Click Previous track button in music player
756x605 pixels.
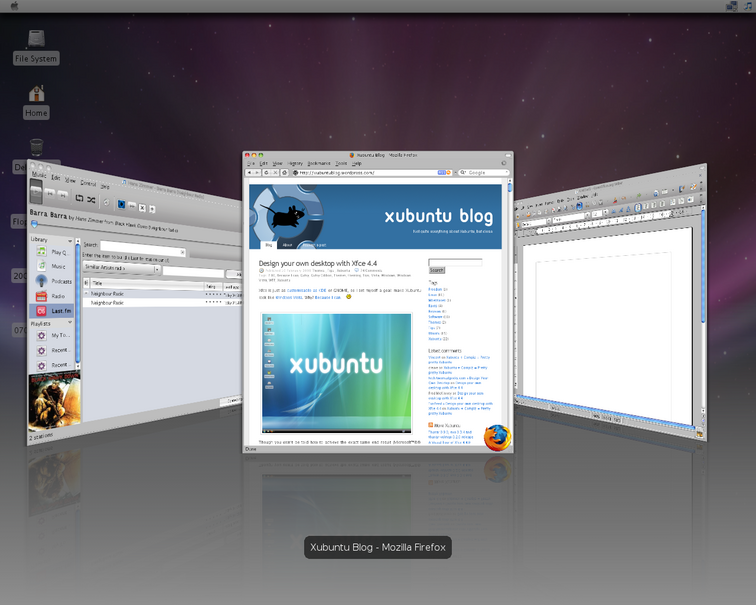[50, 193]
